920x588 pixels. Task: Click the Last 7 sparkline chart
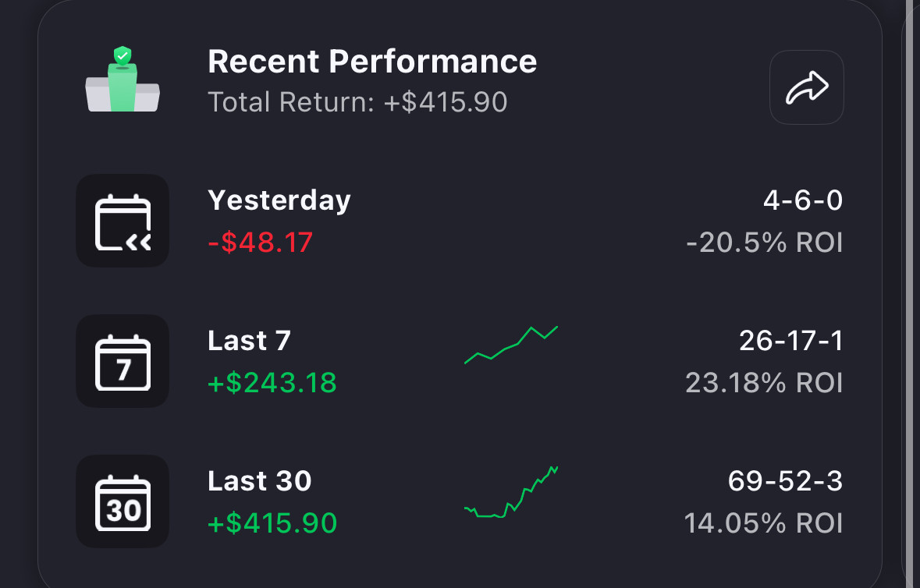pyautogui.click(x=511, y=345)
